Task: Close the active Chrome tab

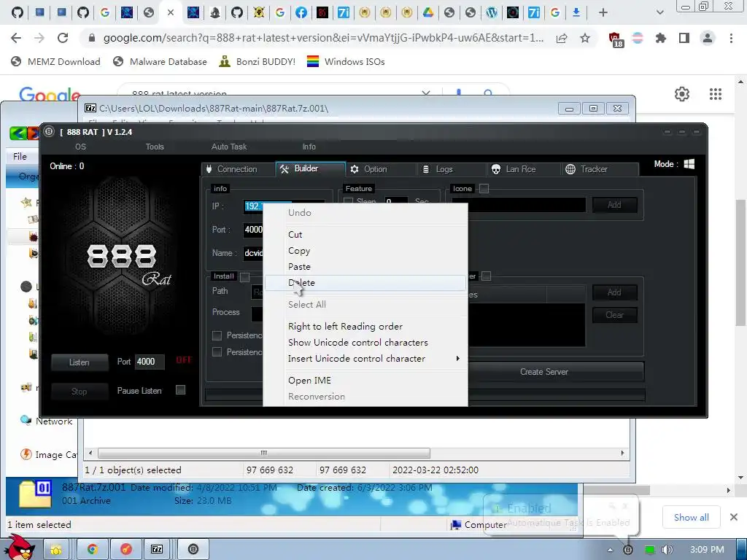Action: tap(171, 13)
